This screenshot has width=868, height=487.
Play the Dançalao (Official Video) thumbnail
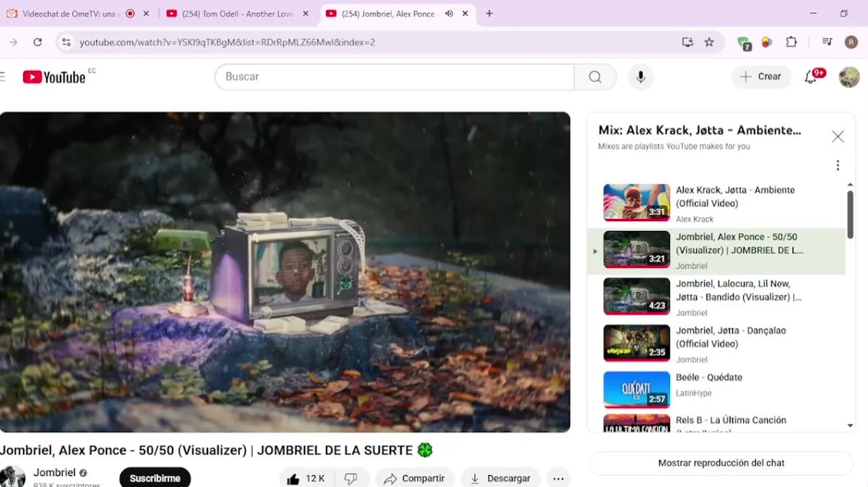click(636, 343)
